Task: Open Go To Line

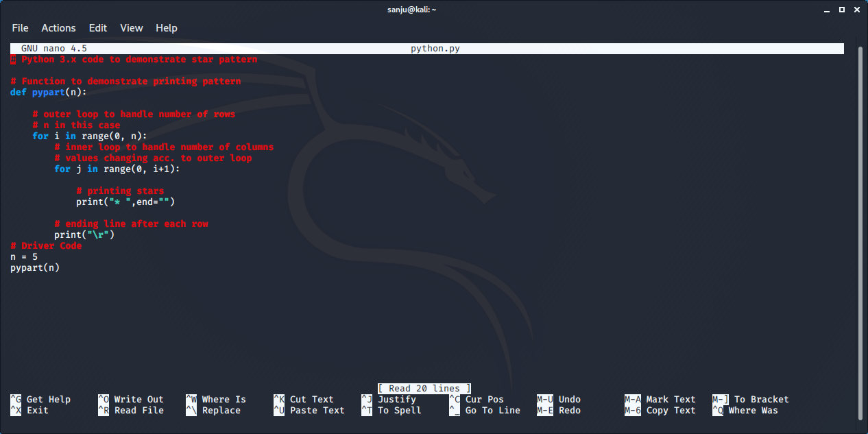Action: (x=492, y=410)
